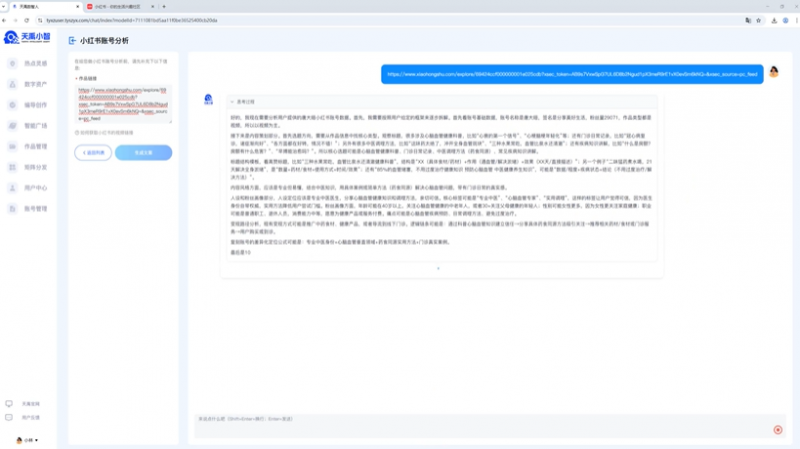800x449 pixels.
Task: Open the 作品管理 sidebar icon
Action: click(10, 147)
